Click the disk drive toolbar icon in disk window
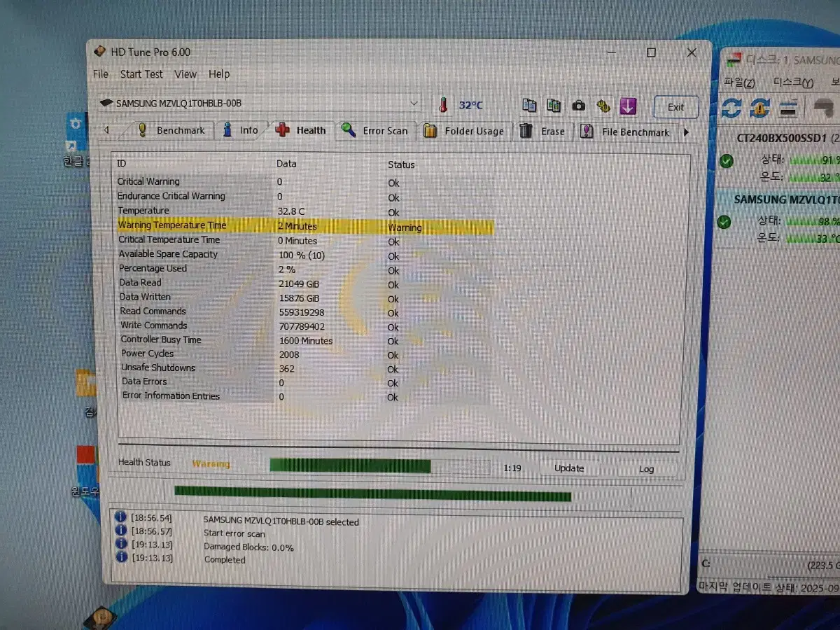Image resolution: width=840 pixels, height=630 pixels. click(789, 109)
